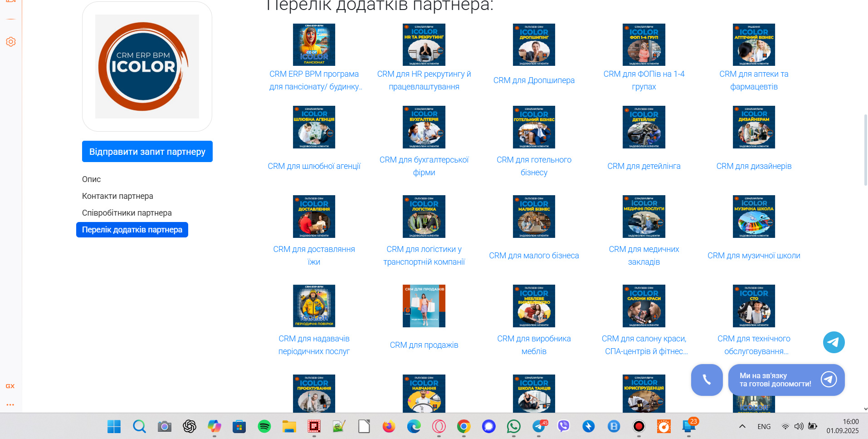Open Windows Start menu
Viewport: 868px width, 439px height.
tap(114, 426)
